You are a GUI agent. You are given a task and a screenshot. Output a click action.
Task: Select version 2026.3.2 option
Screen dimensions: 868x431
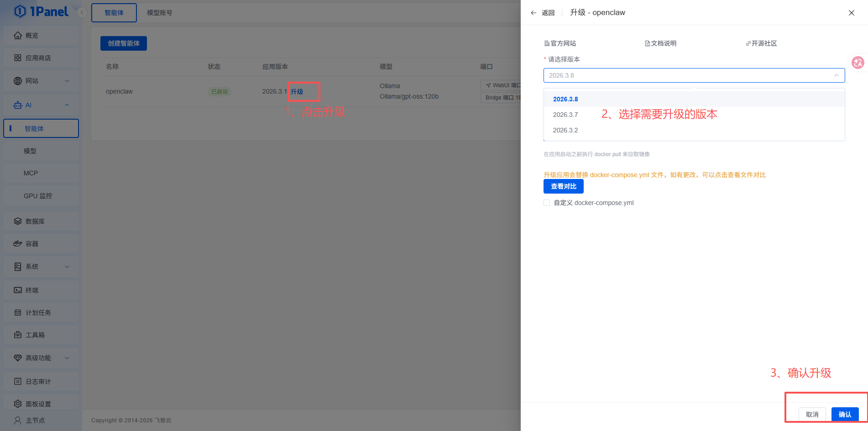[x=565, y=130]
